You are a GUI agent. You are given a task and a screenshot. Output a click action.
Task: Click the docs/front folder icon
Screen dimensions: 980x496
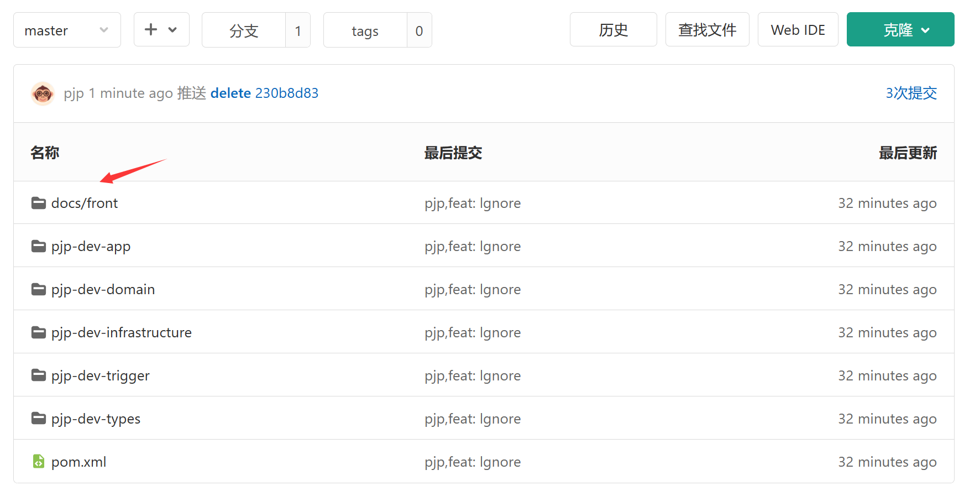click(39, 203)
